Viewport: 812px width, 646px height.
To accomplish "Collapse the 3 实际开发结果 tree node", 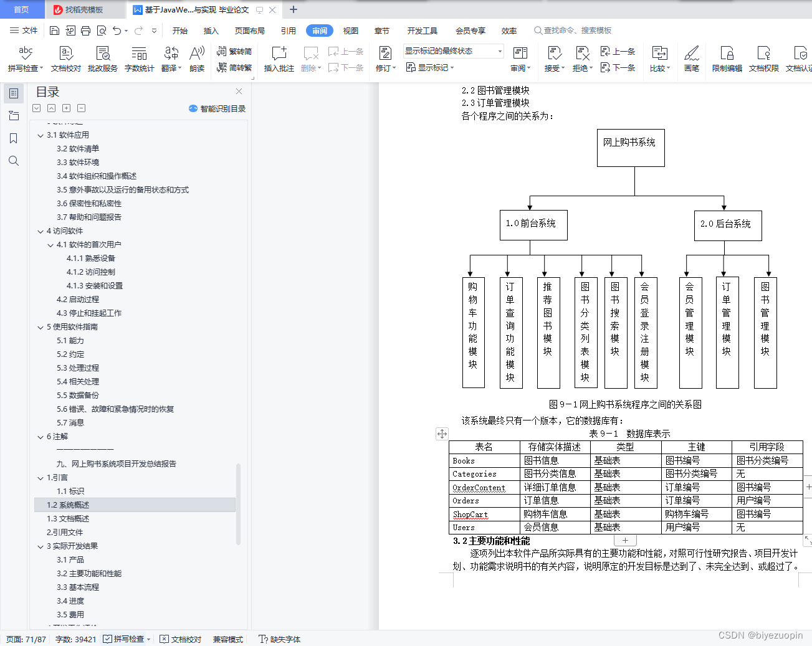I will point(40,546).
